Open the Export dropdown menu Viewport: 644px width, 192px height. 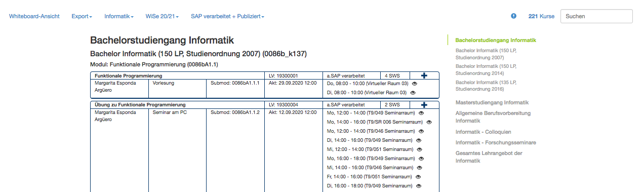click(x=82, y=16)
